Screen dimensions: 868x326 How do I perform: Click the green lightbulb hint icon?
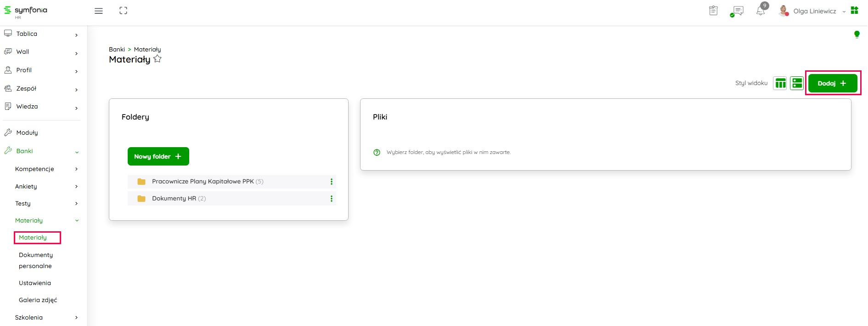pyautogui.click(x=857, y=34)
